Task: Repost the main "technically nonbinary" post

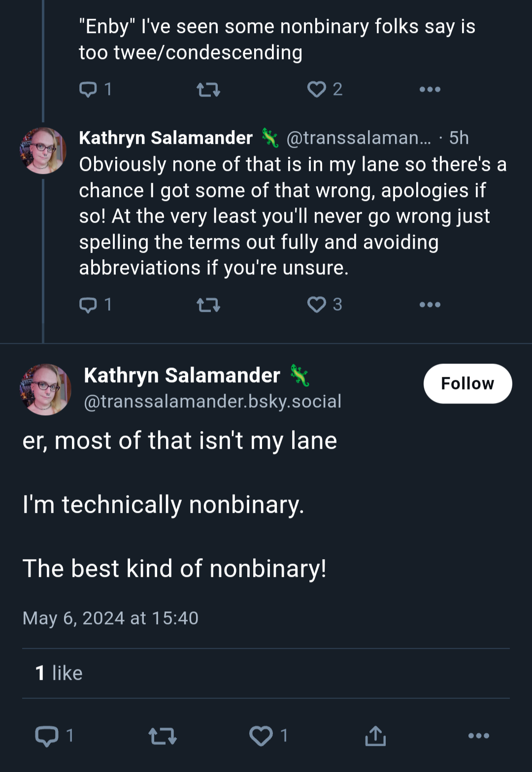Action: click(x=163, y=736)
